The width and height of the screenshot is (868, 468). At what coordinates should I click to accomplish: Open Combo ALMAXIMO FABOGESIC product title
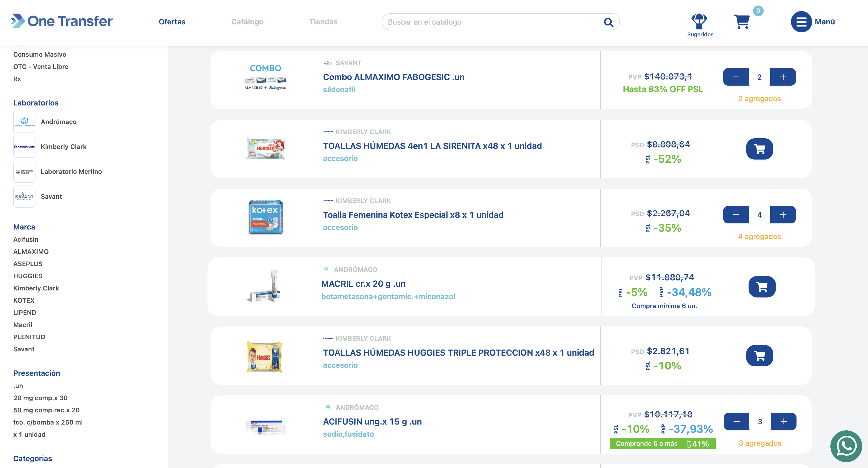tap(393, 77)
